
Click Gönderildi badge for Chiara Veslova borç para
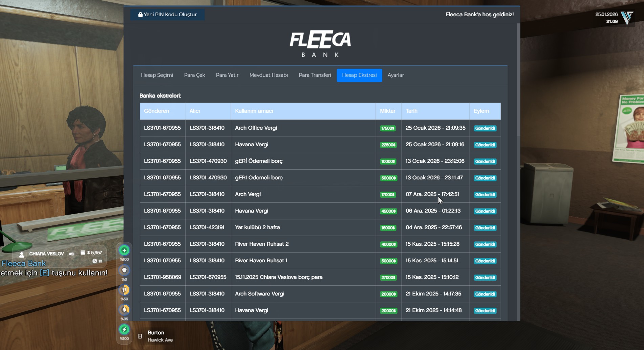(485, 278)
